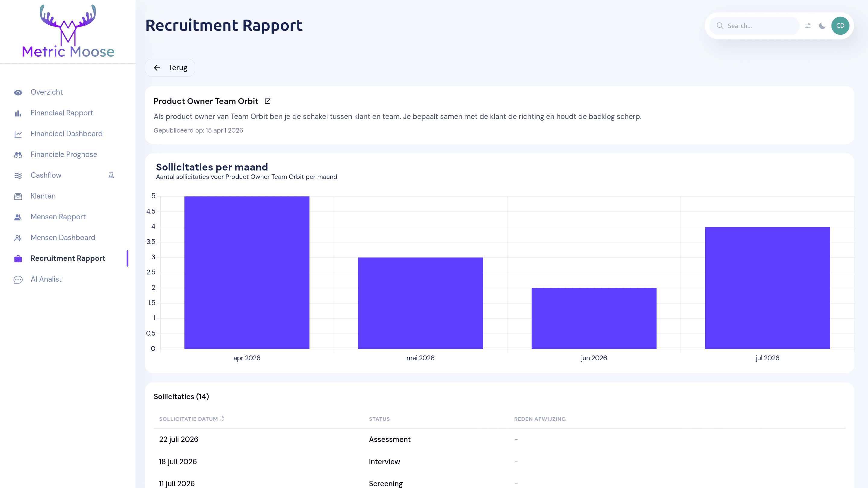The height and width of the screenshot is (488, 868).
Task: Open the CD user avatar menu
Action: (x=840, y=26)
